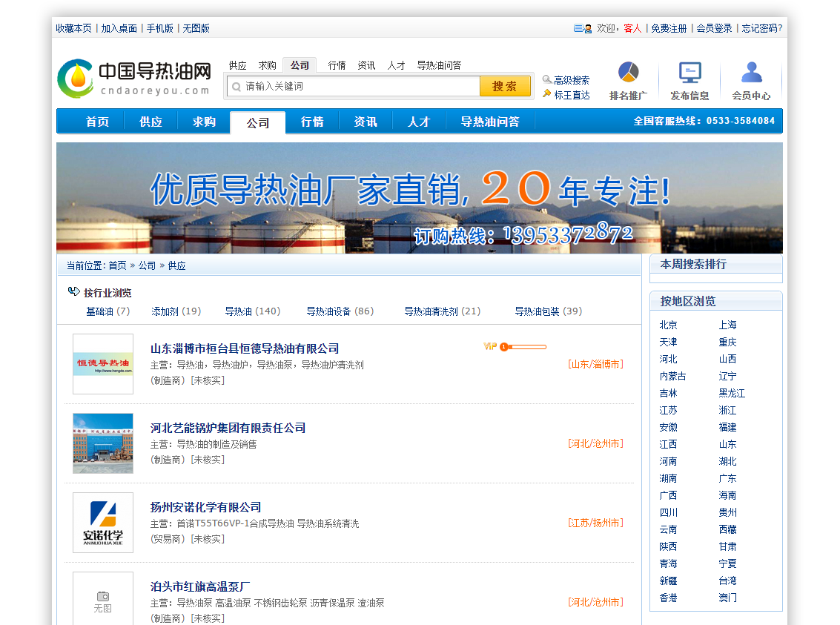Browse companies in 香港 region
This screenshot has height=625, width=840.
pos(668,598)
